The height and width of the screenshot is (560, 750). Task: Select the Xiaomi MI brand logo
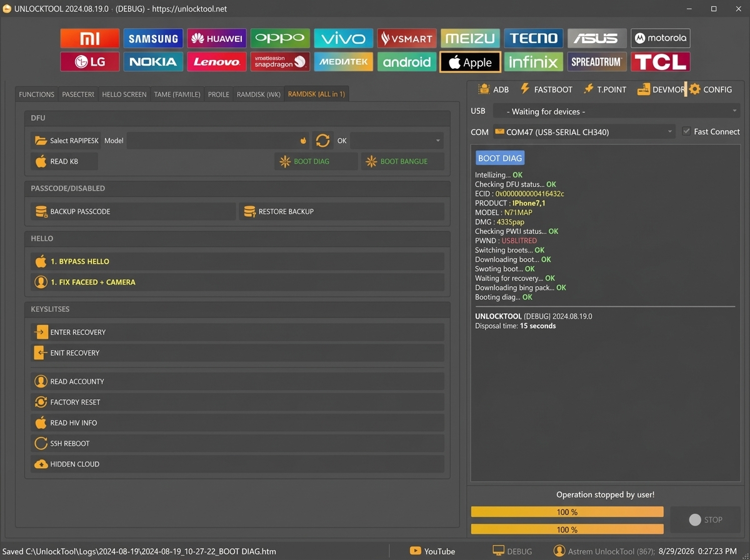coord(90,38)
